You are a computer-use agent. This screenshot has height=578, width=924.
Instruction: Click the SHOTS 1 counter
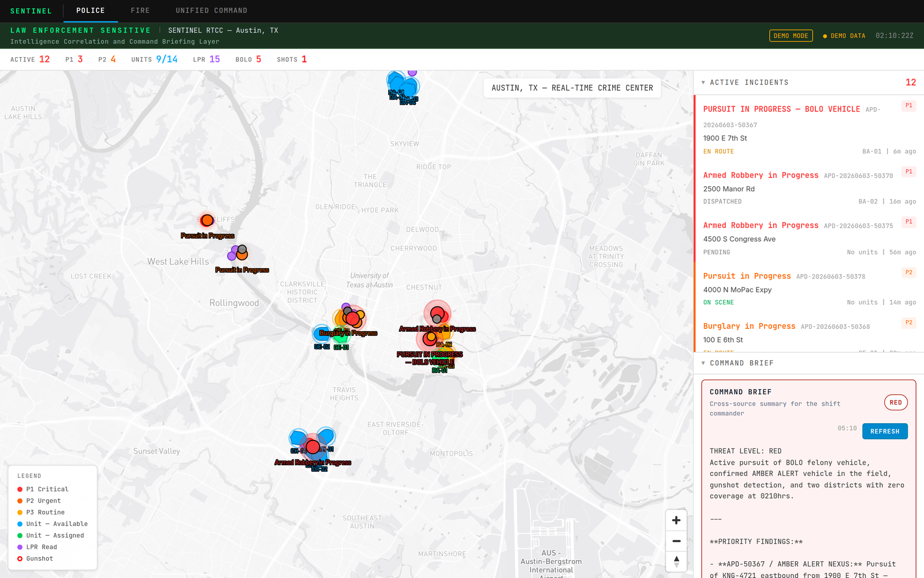point(292,59)
